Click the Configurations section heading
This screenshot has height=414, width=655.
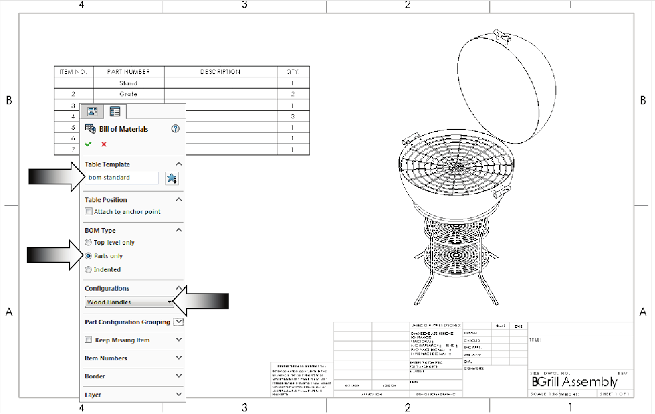tap(107, 288)
